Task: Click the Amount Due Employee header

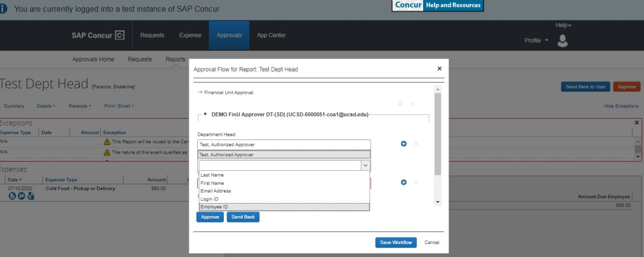Action: [605, 198]
